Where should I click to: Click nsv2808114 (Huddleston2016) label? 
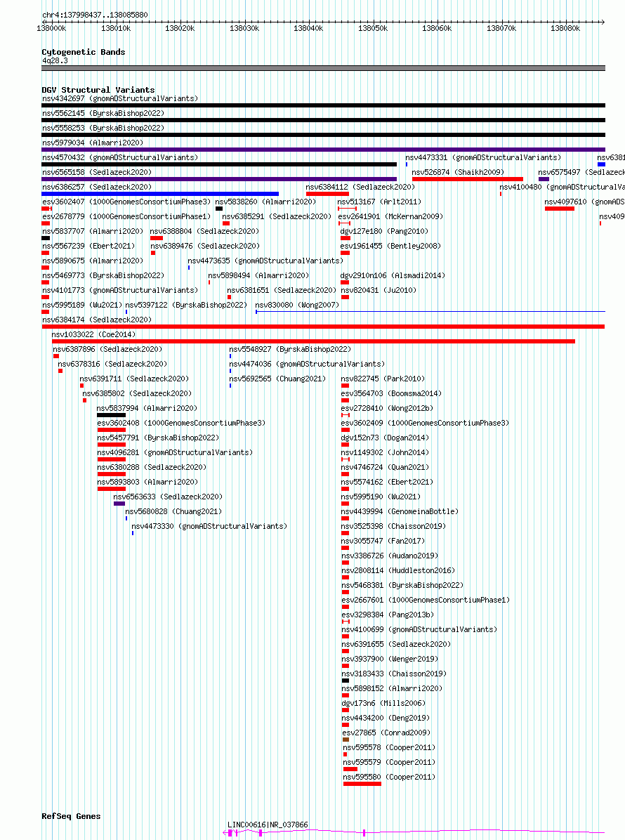coord(398,570)
